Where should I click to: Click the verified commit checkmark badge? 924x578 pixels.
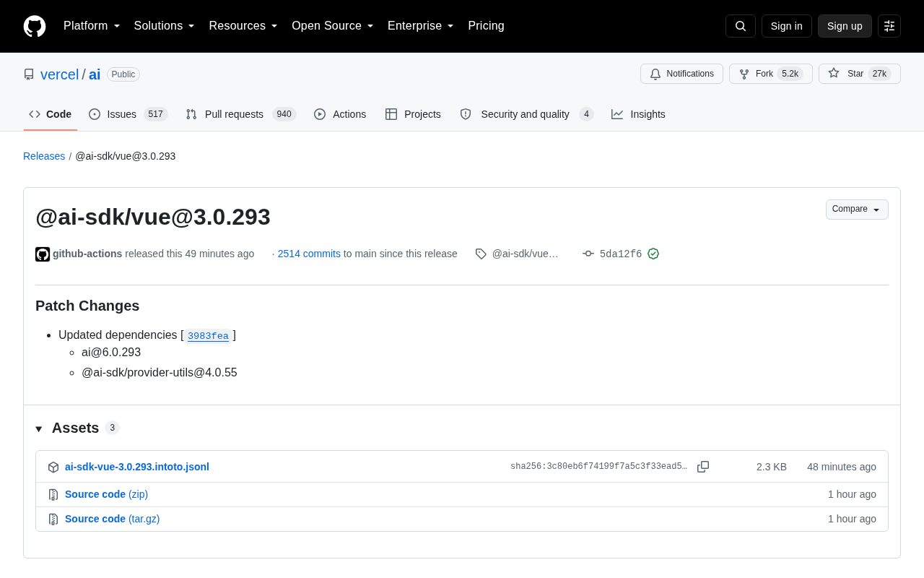pos(653,254)
